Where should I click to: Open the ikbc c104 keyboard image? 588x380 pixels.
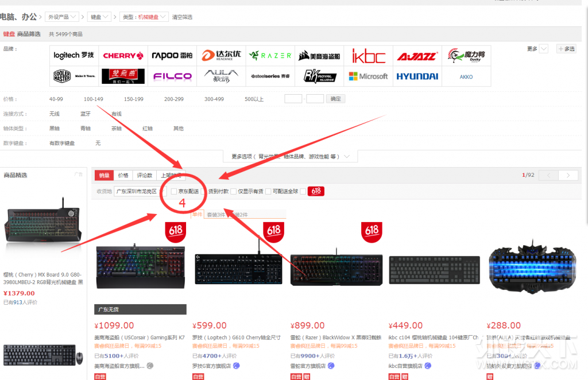tap(434, 270)
